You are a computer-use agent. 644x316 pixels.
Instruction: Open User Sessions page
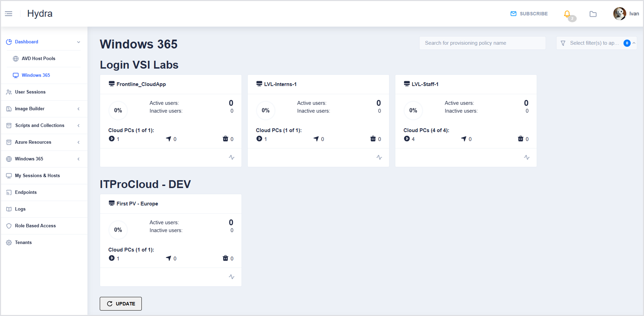tap(30, 92)
